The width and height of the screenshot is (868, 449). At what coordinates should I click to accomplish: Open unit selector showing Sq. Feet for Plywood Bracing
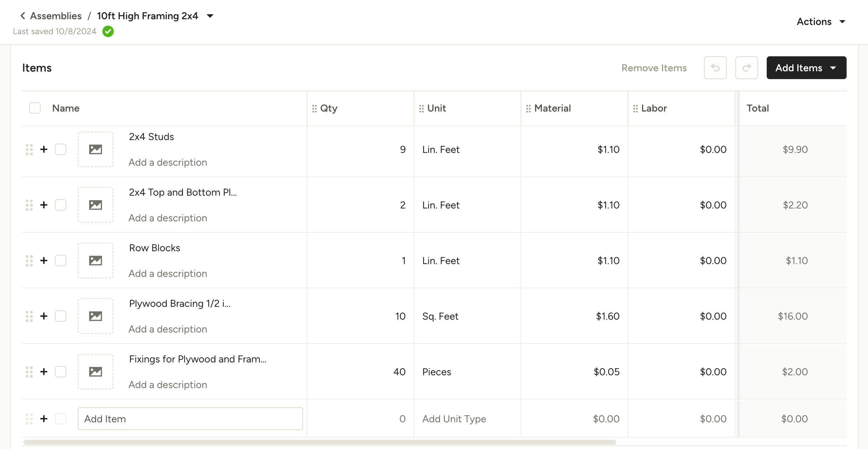coord(467,316)
